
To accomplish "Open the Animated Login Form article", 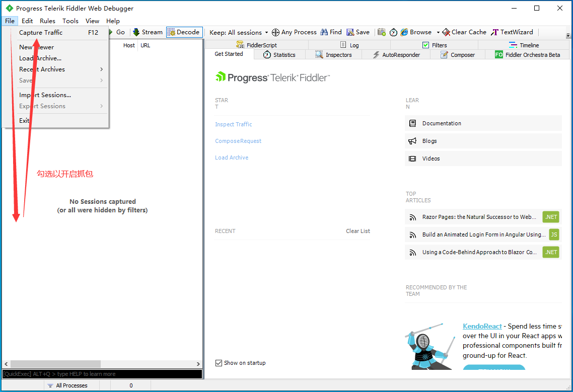I will point(484,234).
